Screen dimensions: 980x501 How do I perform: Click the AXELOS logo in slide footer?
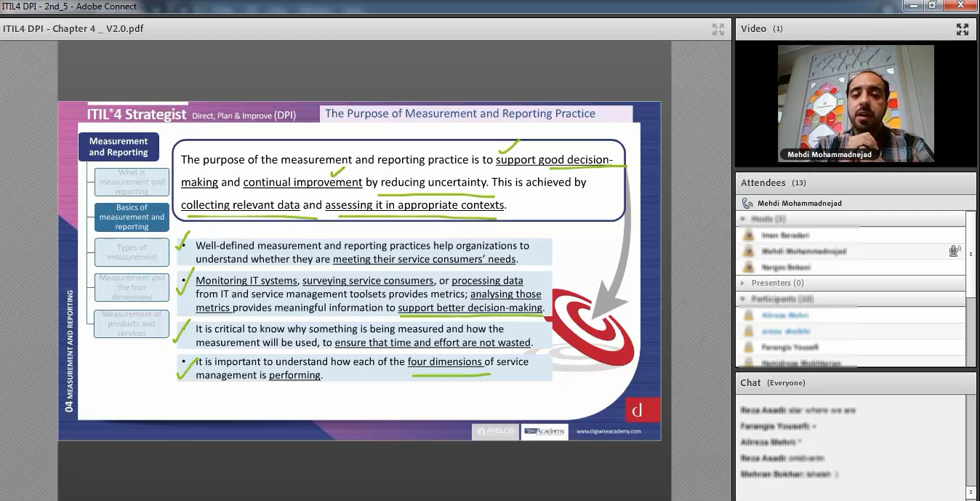[495, 431]
